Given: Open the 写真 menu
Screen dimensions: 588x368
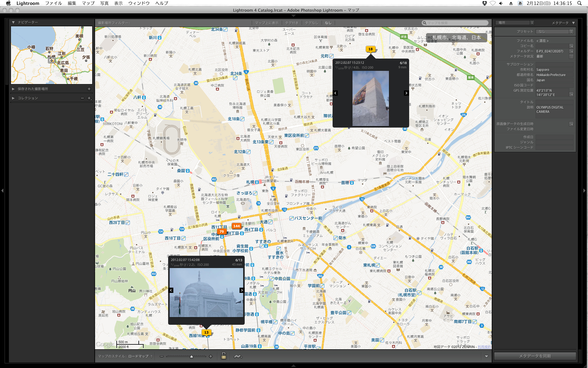Looking at the screenshot, I should [104, 3].
